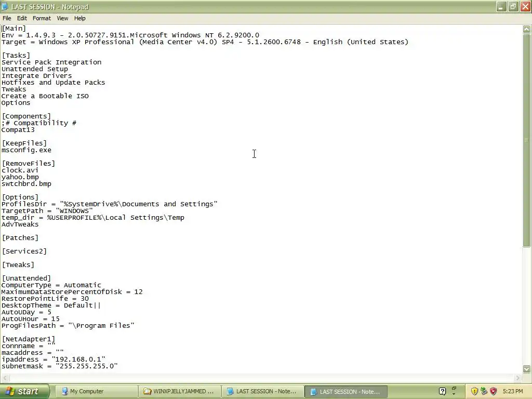The image size is (532, 399).
Task: Open the Format menu
Action: click(x=42, y=18)
